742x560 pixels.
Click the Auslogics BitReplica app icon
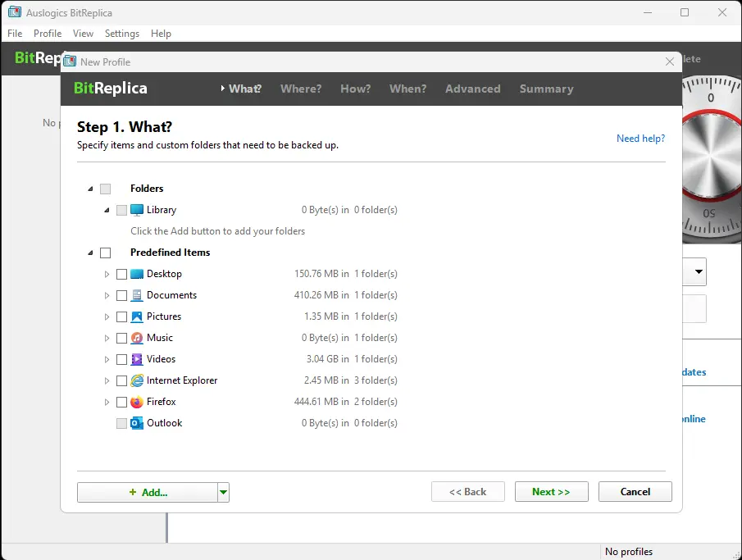15,12
